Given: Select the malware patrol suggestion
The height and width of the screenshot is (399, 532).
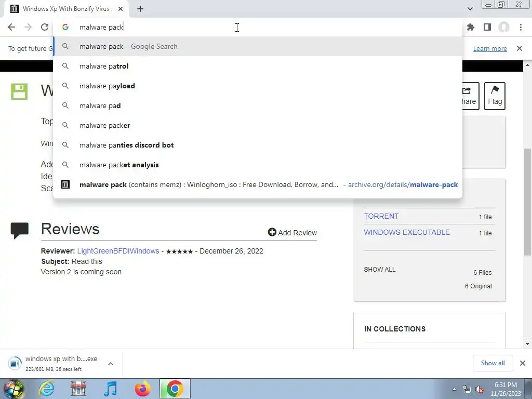Looking at the screenshot, I should pyautogui.click(x=258, y=66).
